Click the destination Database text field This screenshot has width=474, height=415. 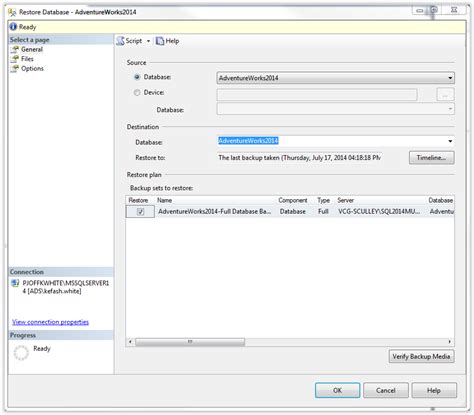pyautogui.click(x=332, y=141)
